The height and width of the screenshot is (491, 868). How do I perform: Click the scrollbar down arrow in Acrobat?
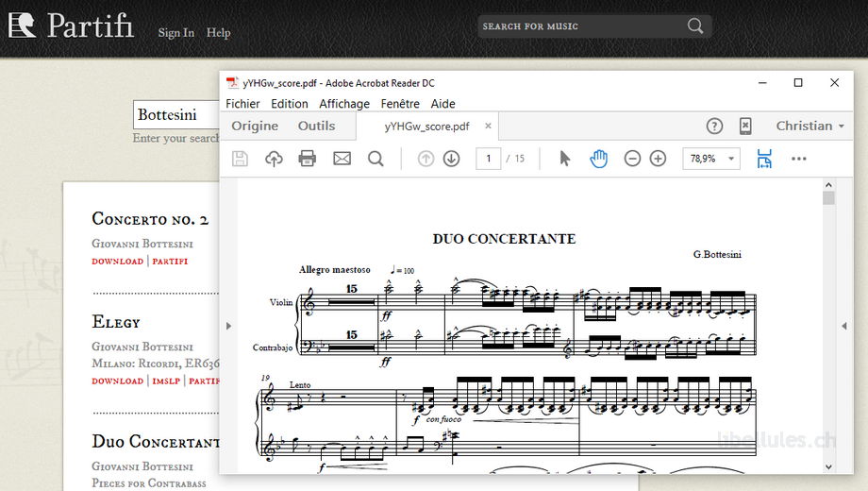(828, 466)
